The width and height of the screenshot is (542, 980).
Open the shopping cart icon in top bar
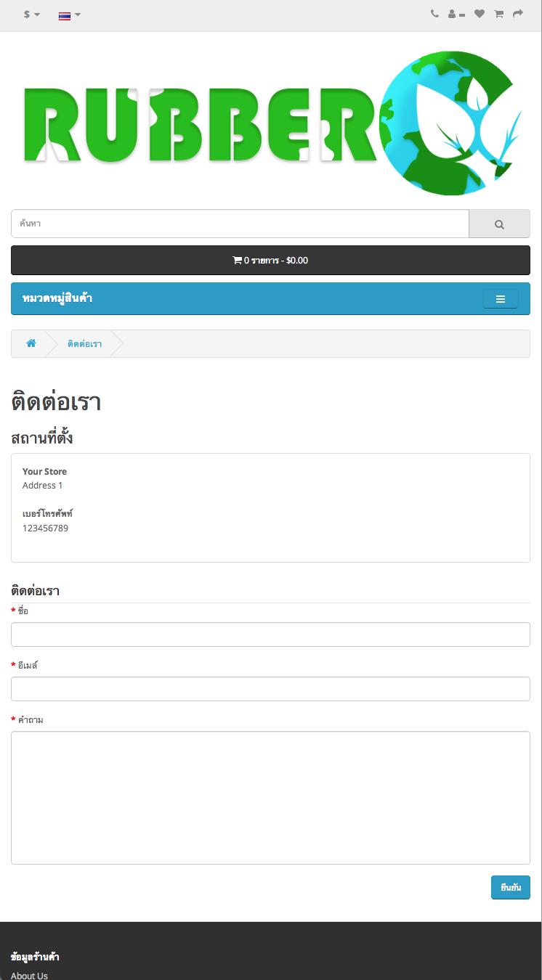coord(499,14)
